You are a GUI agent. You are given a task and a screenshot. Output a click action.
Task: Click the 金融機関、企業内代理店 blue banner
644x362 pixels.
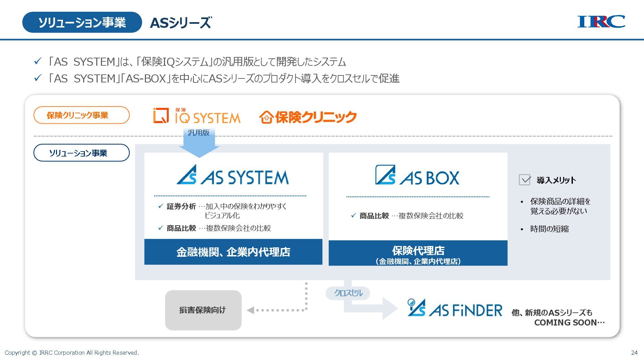pyautogui.click(x=233, y=252)
